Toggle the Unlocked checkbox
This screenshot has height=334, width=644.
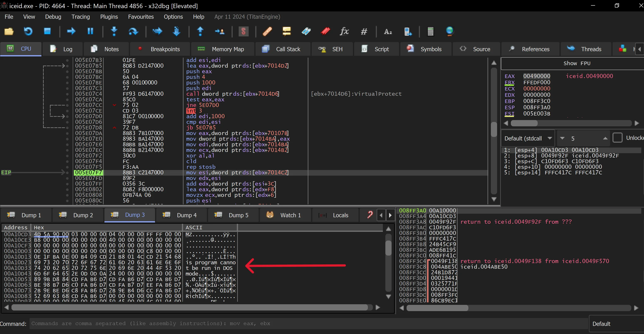(x=617, y=138)
